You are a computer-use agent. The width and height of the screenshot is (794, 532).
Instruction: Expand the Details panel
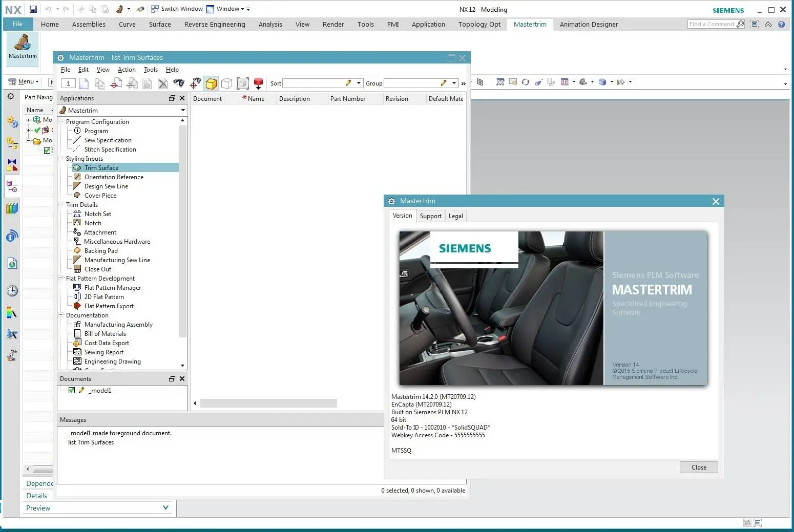[36, 496]
